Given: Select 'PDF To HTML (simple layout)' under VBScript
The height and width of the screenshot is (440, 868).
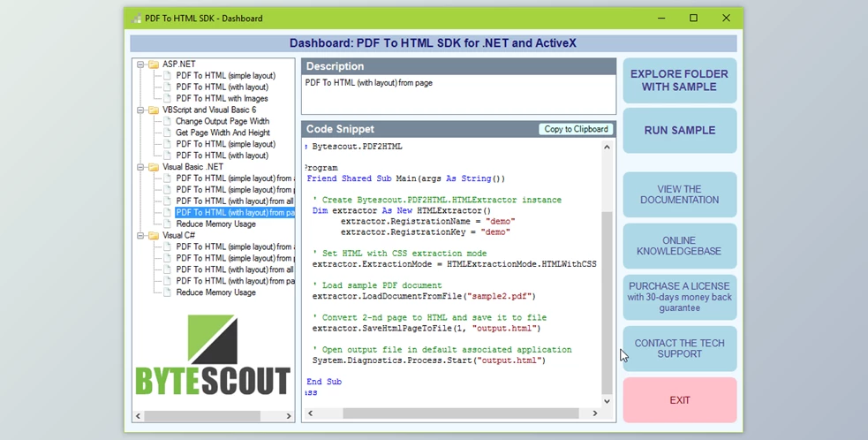Looking at the screenshot, I should pos(225,144).
